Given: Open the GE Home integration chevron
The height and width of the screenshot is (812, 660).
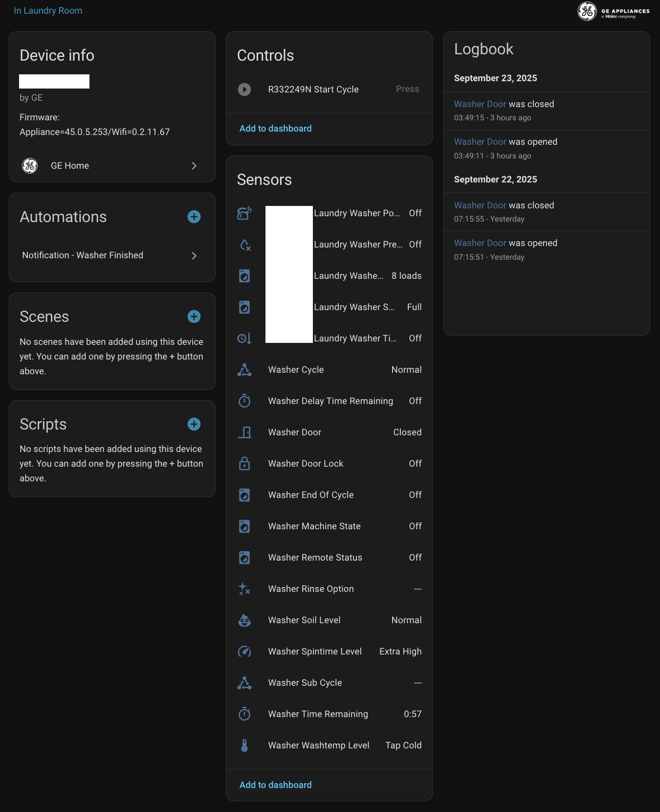Looking at the screenshot, I should pyautogui.click(x=194, y=166).
